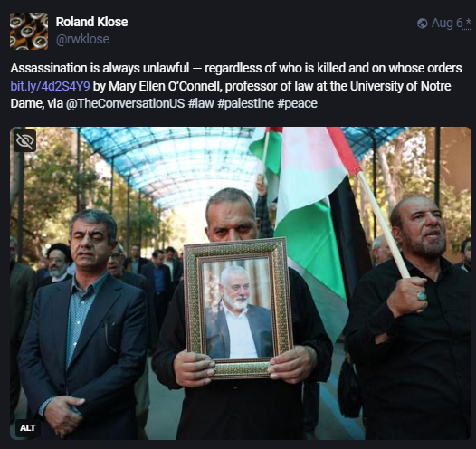Click the edited asterisk beside Aug 6
Image resolution: width=476 pixels, height=449 pixels.
click(468, 24)
